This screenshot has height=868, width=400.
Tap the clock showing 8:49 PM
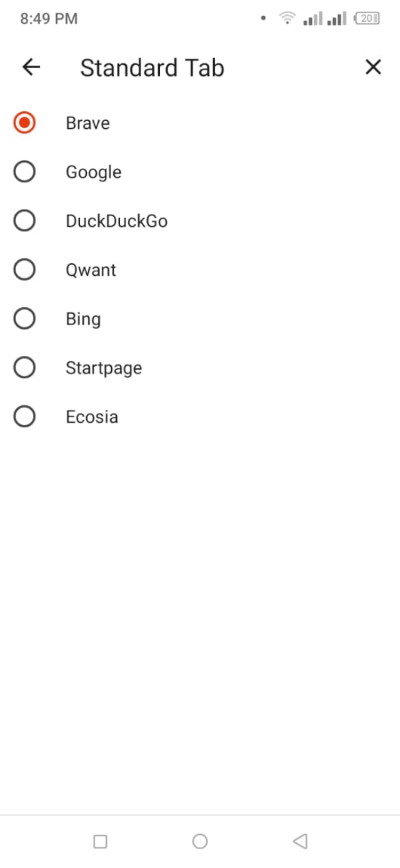pyautogui.click(x=48, y=18)
